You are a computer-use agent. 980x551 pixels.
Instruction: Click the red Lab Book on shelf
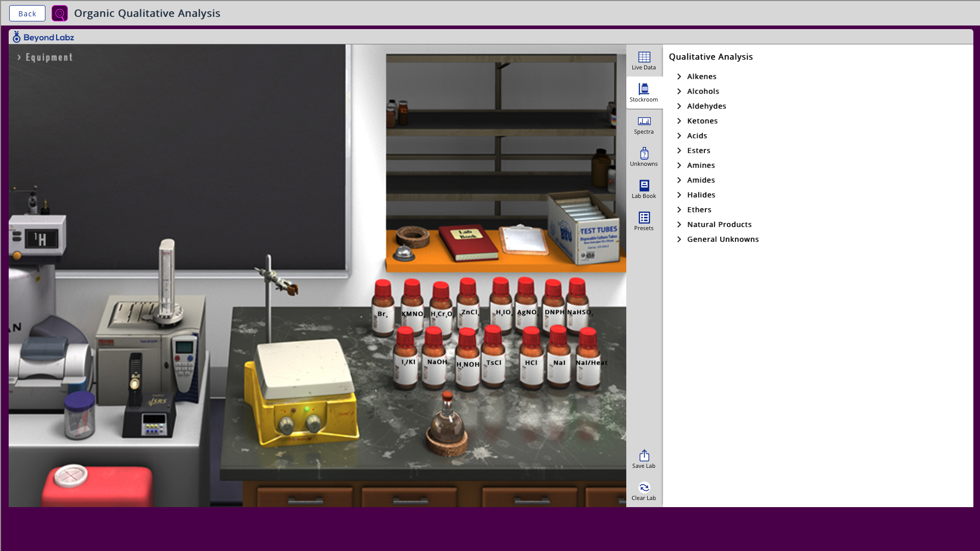point(468,242)
